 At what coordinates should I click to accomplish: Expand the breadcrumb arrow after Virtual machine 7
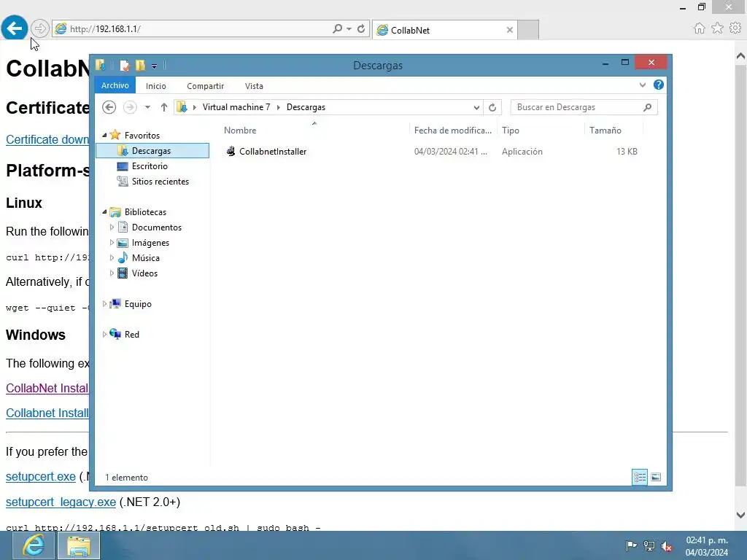point(278,107)
